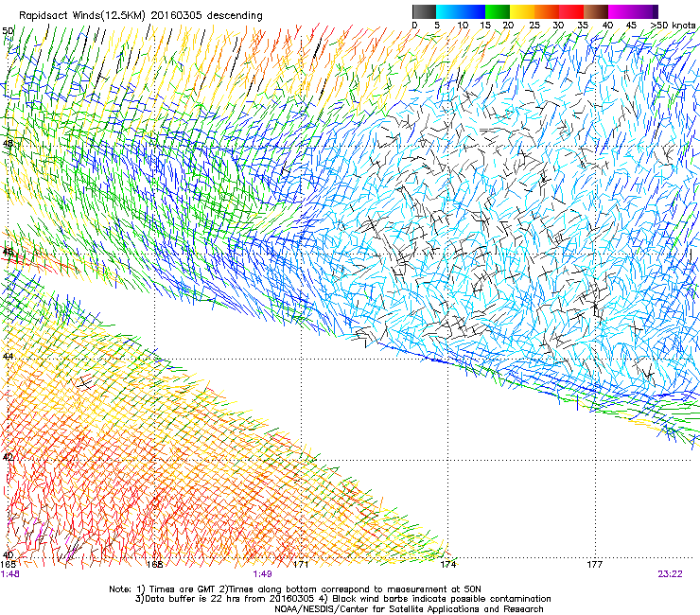Click the 'Times are GMT' note line
Screen dimensions: 700x615
pos(295,589)
